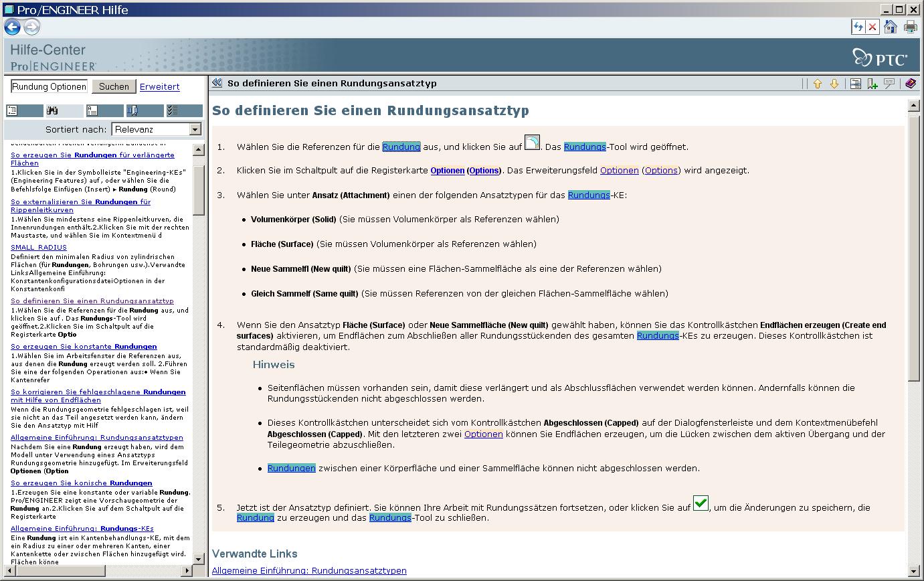Refresh the page with the blue arrows icon
The height and width of the screenshot is (581, 924).
[x=858, y=27]
